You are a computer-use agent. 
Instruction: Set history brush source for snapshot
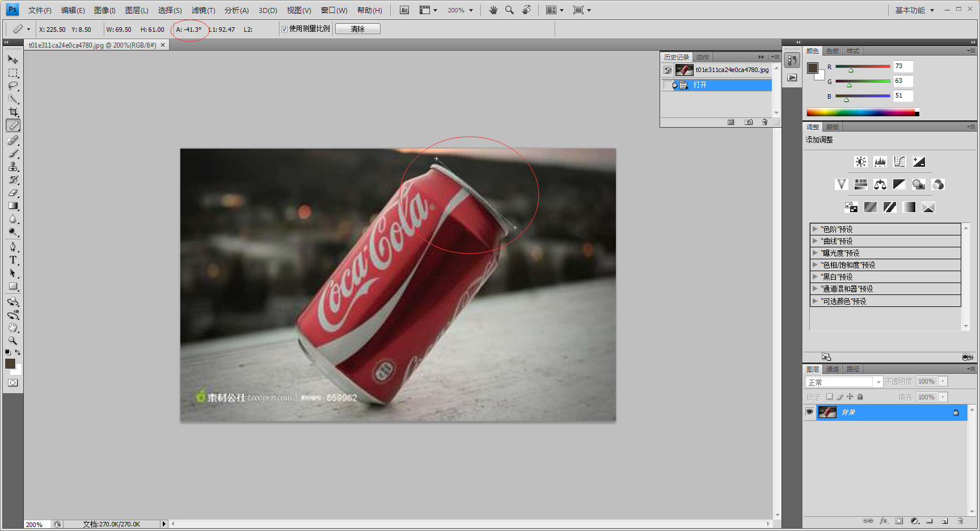pos(668,70)
